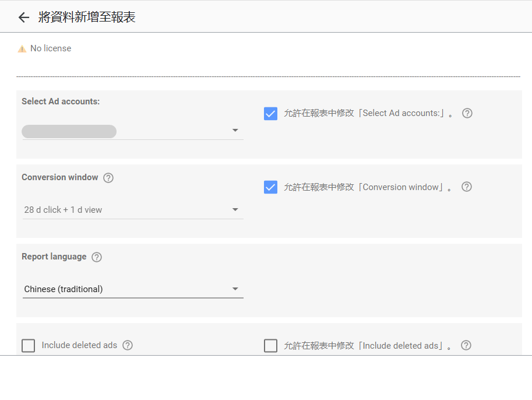Expand the Select Ad accounts dropdown arrow

coord(235,131)
